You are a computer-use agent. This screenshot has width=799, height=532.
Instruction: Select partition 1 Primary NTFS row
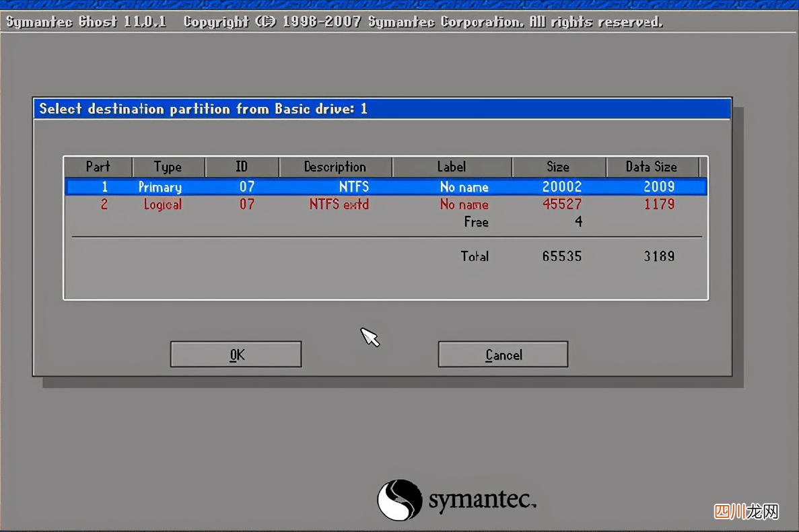click(386, 187)
